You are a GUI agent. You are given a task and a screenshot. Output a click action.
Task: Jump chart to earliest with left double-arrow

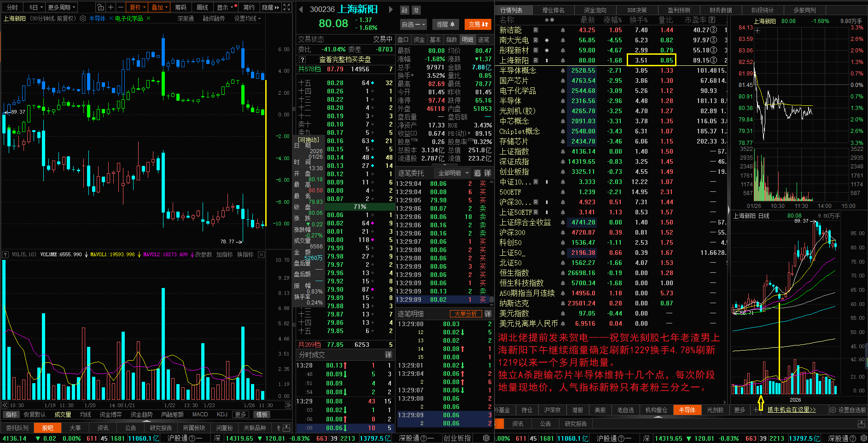click(5, 405)
